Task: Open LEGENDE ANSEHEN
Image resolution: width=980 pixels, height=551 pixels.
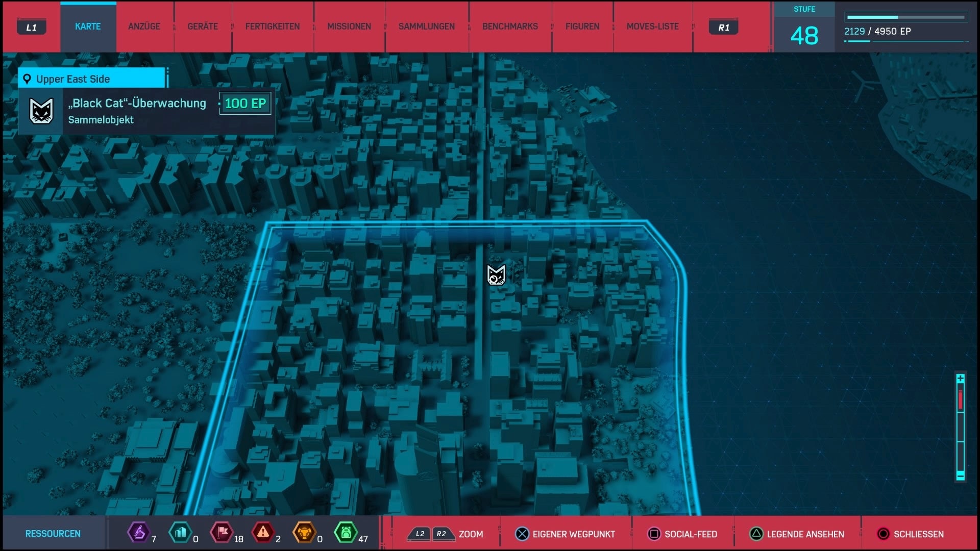Action: coord(805,534)
